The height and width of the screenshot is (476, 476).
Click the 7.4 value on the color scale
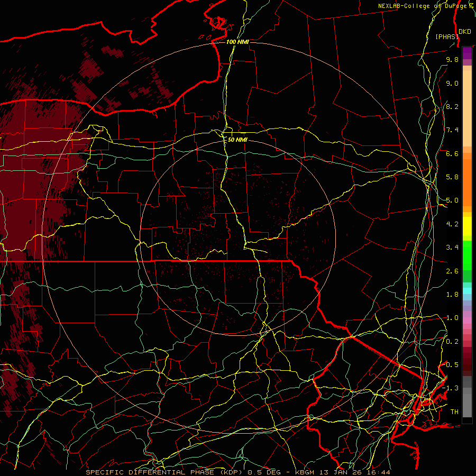click(452, 130)
